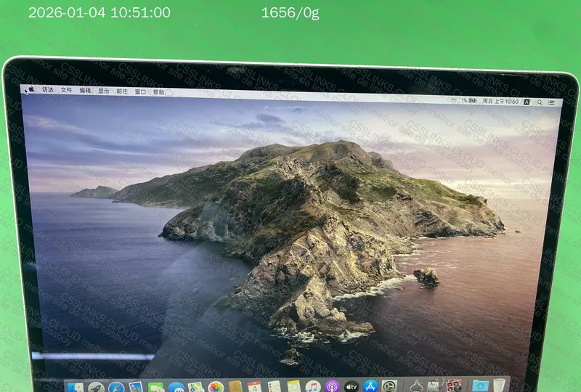Launch Podcasts purple icon
Screen dimensions: 581x392
tap(333, 386)
